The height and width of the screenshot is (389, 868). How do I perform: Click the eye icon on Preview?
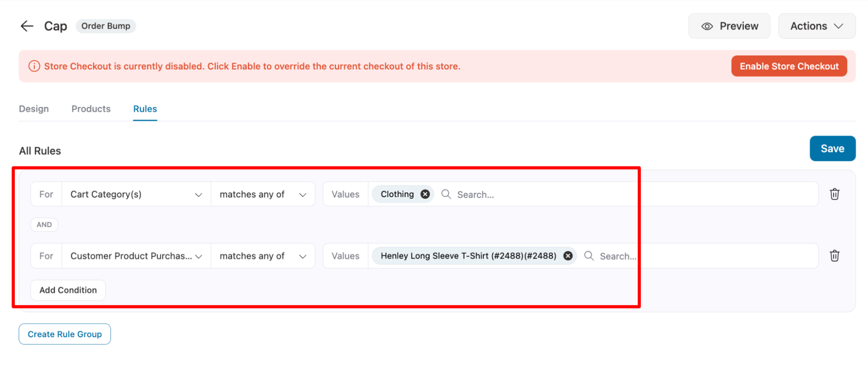pyautogui.click(x=707, y=26)
